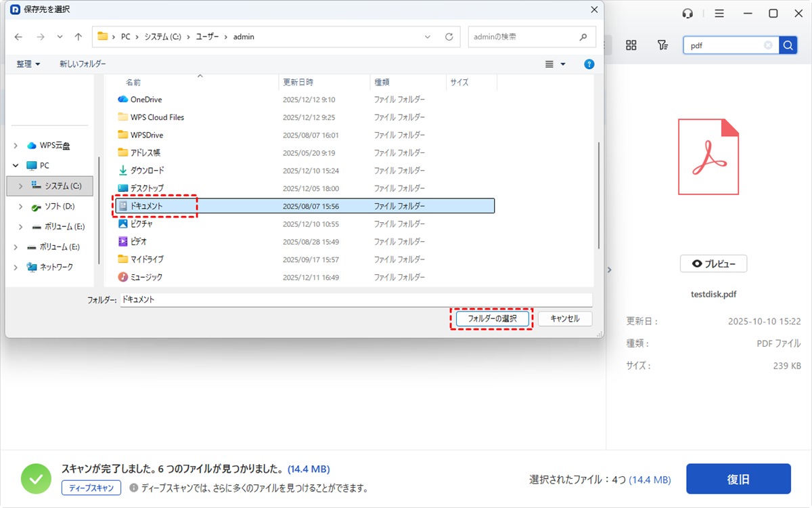This screenshot has width=812, height=508.
Task: Click the フォルダーの選択 button
Action: tap(491, 318)
